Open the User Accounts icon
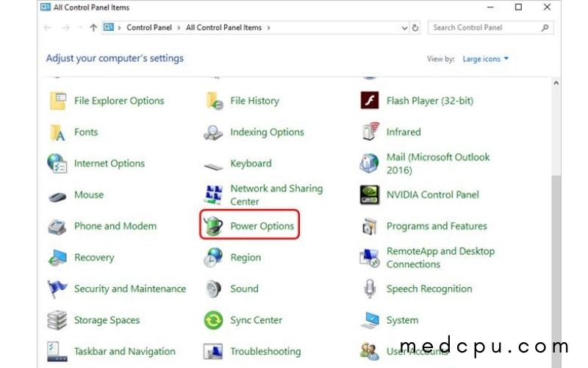Viewport: 588px width, 368px height. [x=370, y=351]
